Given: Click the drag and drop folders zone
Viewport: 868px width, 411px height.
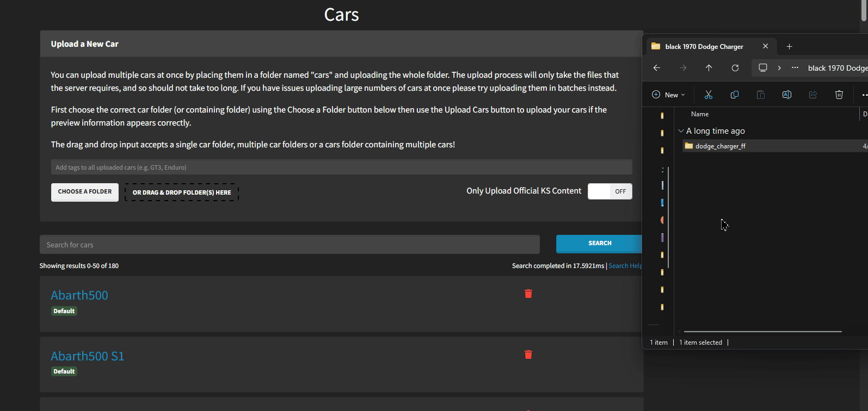Looking at the screenshot, I should [182, 192].
